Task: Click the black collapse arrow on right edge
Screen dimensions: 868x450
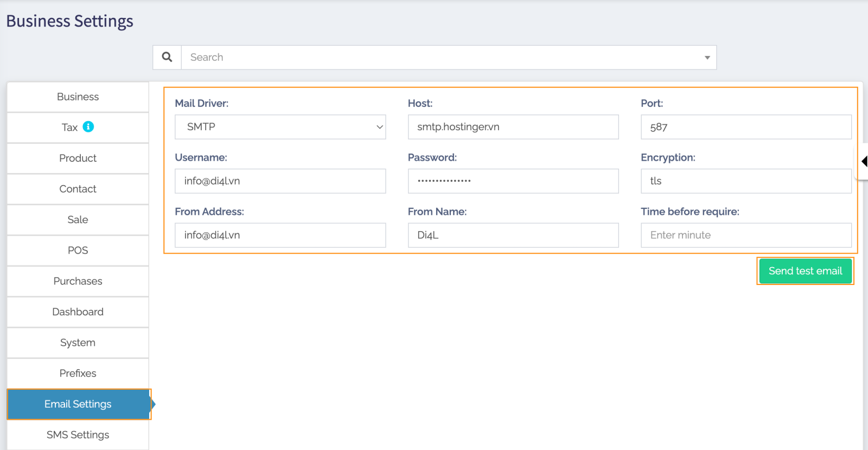Action: point(864,161)
